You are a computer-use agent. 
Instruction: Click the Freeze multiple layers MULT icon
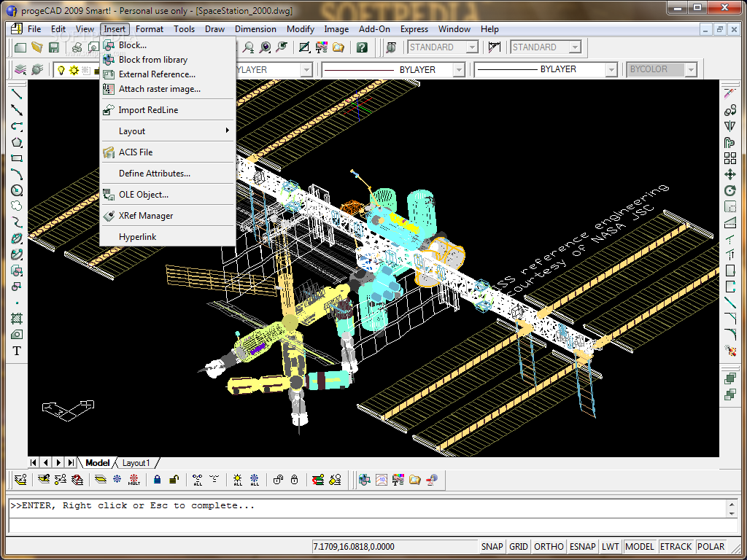[x=134, y=480]
